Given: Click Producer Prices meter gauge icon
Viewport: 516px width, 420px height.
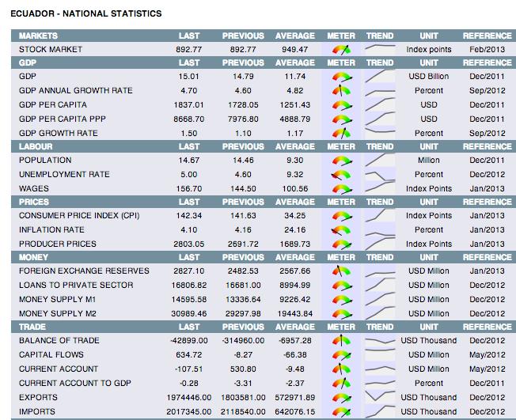Looking at the screenshot, I should coord(342,244).
